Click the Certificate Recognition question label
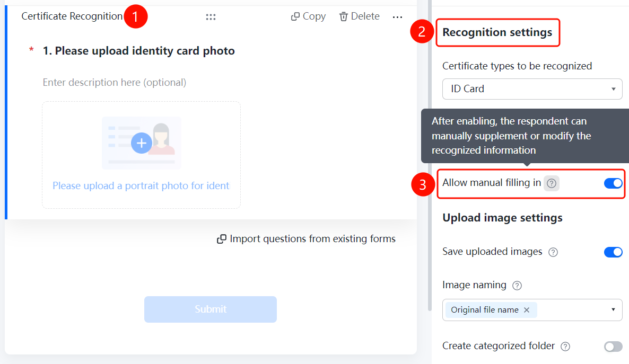 point(72,16)
